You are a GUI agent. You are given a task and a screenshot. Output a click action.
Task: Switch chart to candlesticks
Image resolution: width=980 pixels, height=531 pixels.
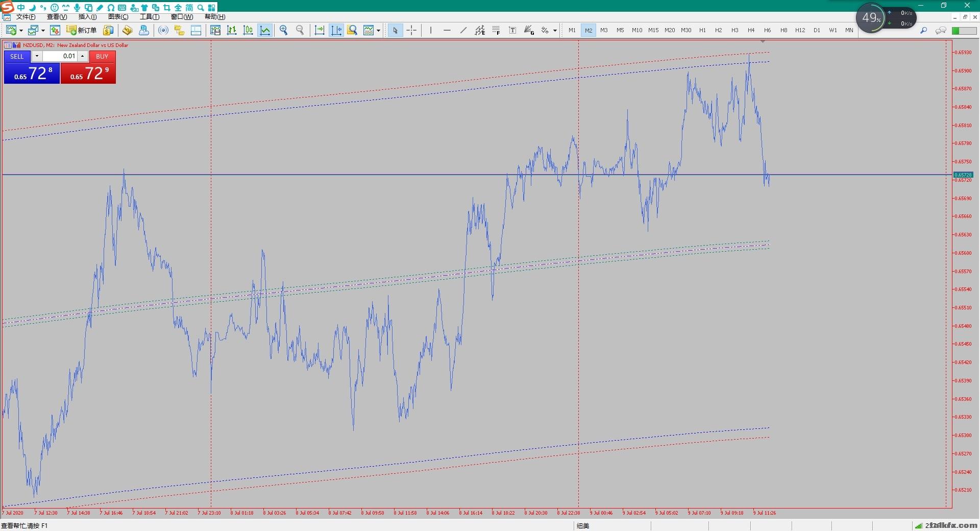[x=248, y=31]
